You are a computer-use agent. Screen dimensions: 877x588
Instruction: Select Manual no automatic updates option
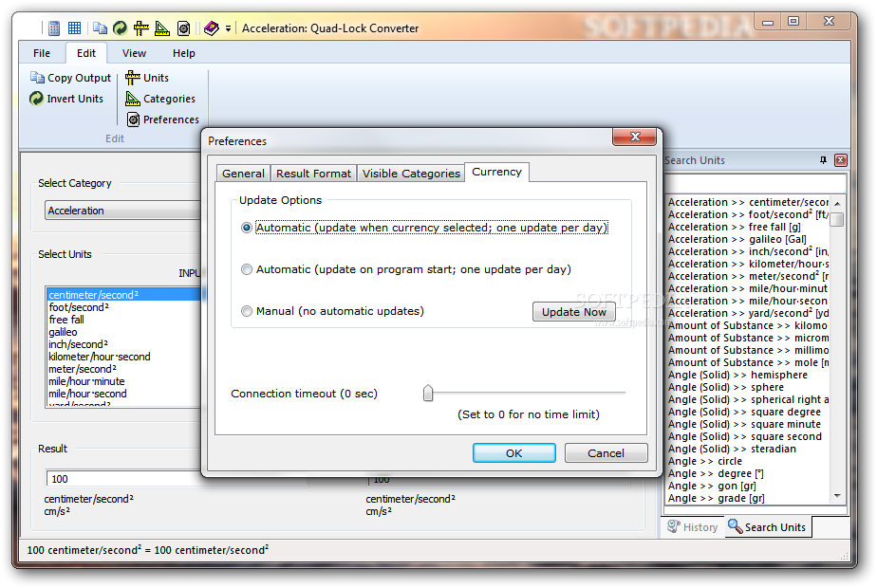point(332,311)
